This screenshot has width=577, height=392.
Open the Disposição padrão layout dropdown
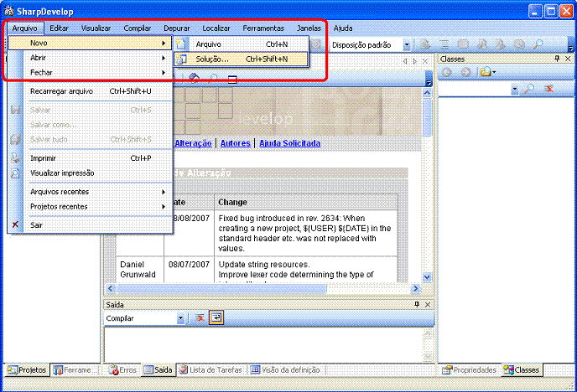click(407, 45)
